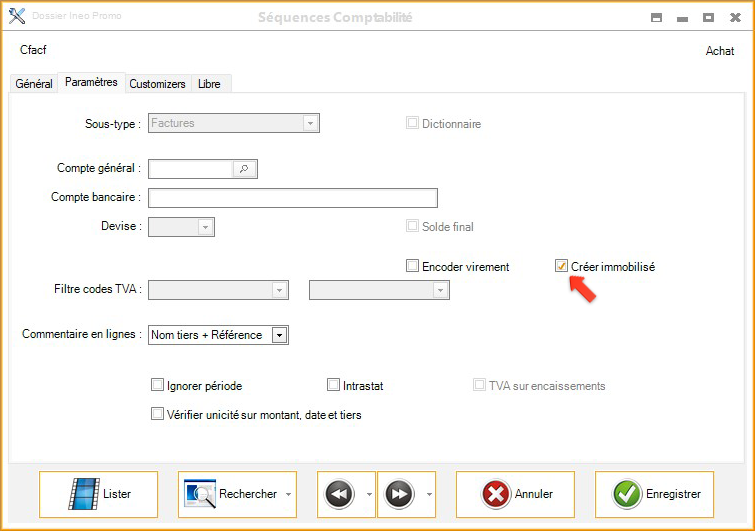Expand the Rechercher button dropdown arrow

tap(289, 494)
